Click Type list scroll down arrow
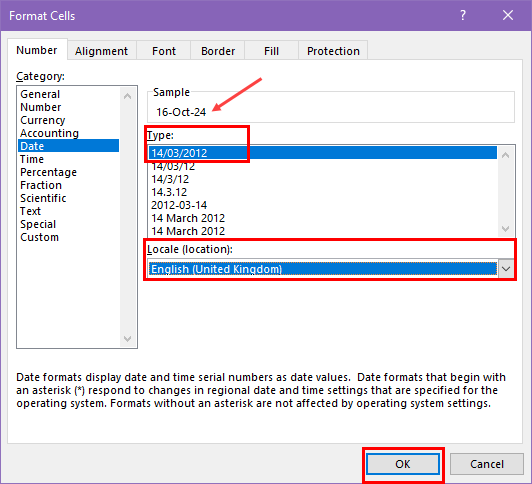This screenshot has width=532, height=484. click(506, 229)
